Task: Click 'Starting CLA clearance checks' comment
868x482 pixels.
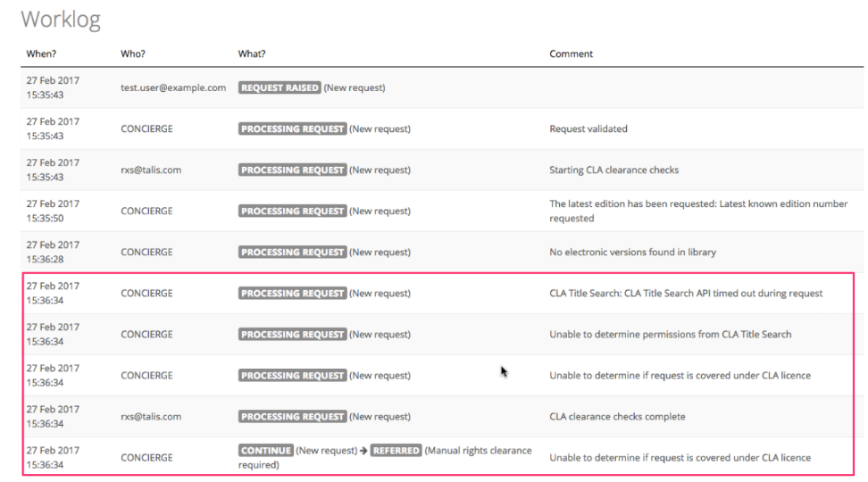Action: [x=613, y=170]
